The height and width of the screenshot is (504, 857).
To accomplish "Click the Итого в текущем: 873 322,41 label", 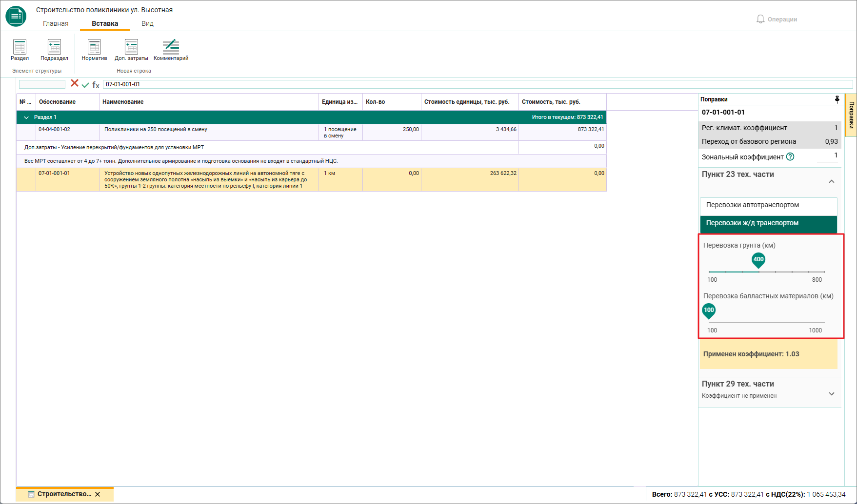I will click(x=567, y=117).
